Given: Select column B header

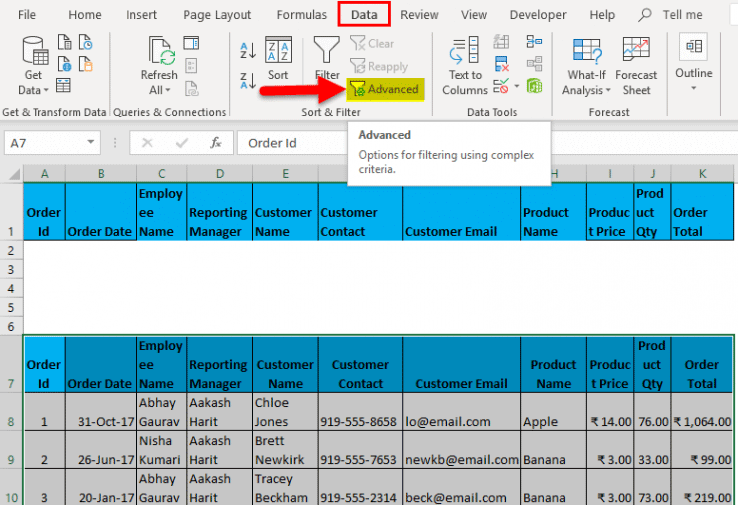Looking at the screenshot, I should tap(101, 174).
